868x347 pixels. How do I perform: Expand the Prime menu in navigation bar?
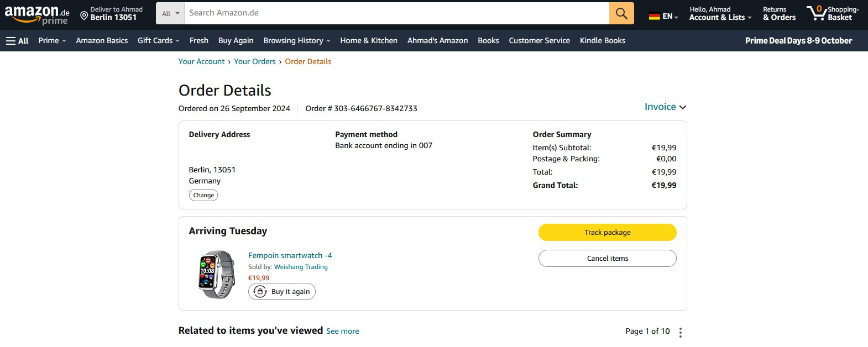coord(52,40)
